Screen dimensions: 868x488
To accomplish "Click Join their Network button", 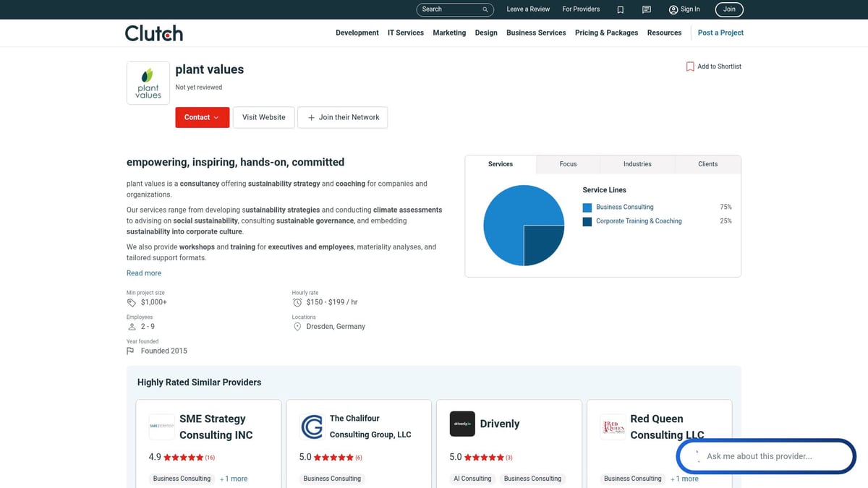I will (x=343, y=117).
